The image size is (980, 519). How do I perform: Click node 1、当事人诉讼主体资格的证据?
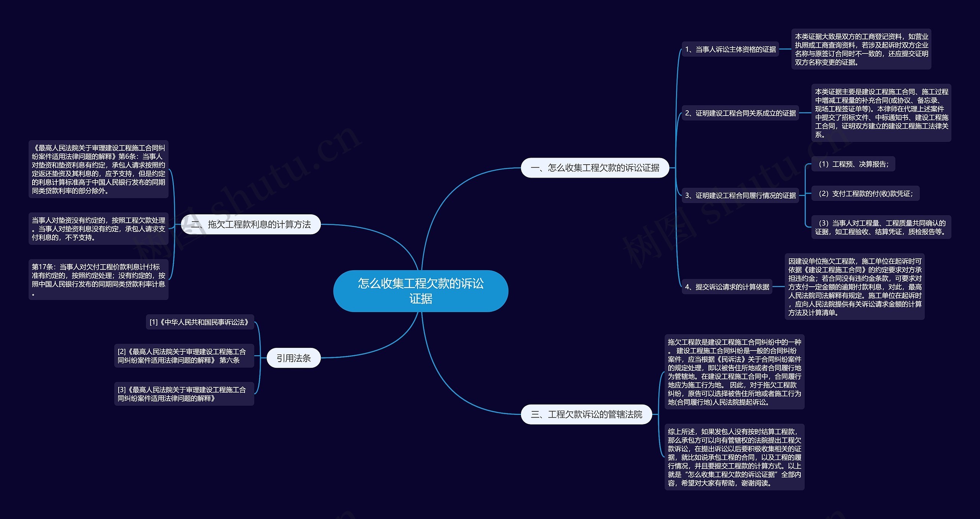point(730,49)
